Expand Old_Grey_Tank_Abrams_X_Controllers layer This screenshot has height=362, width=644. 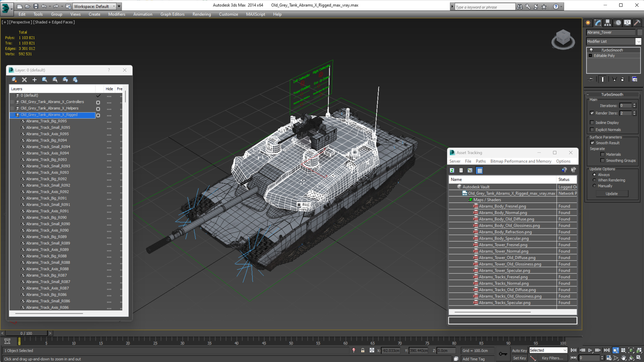[x=12, y=102]
